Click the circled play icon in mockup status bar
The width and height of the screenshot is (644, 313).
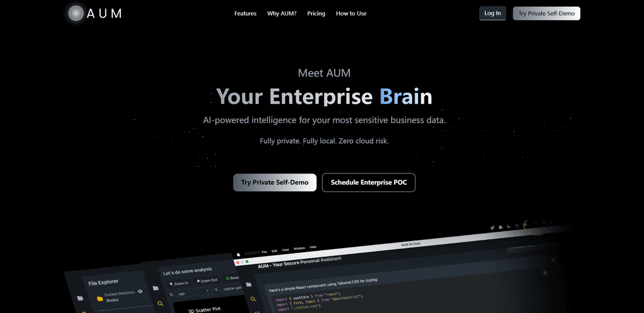click(516, 225)
